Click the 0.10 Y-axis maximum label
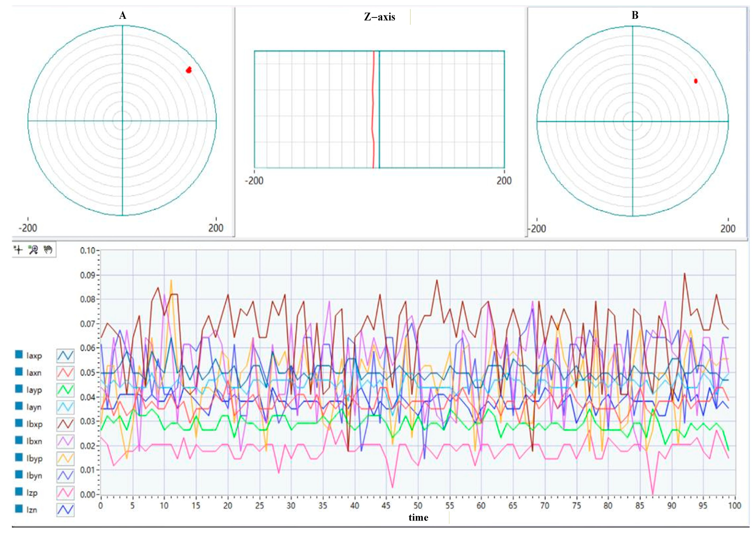 click(x=88, y=250)
